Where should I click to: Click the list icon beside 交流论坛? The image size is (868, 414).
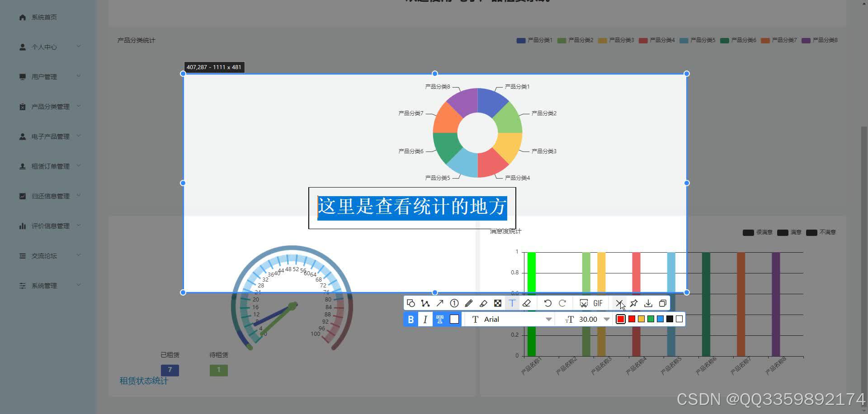23,256
